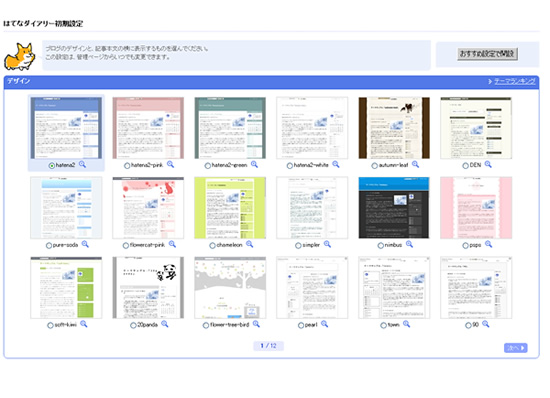This screenshot has height=398, width=550.
Task: Click the flowercat-pink theme thumbnail
Action: pyautogui.click(x=148, y=208)
